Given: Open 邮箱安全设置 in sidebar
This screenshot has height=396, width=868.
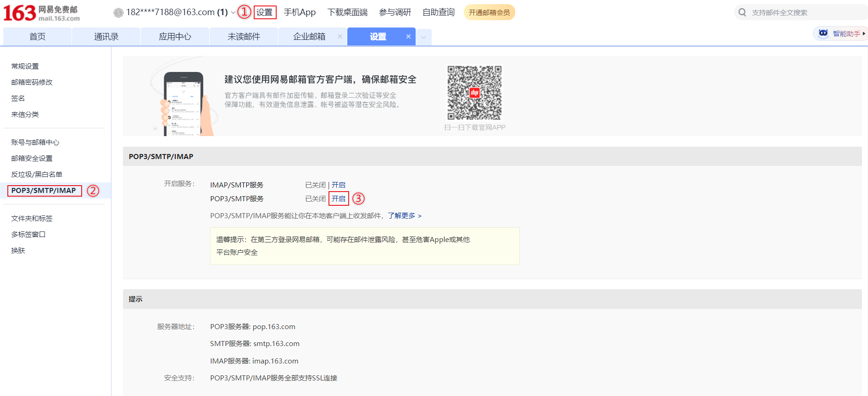Looking at the screenshot, I should pyautogui.click(x=32, y=159).
